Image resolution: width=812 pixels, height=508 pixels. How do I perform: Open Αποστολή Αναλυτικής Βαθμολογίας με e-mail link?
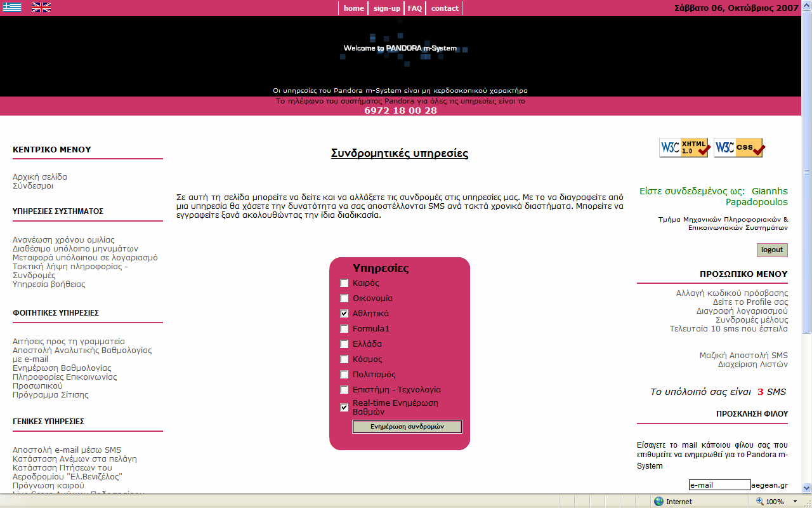[x=82, y=355]
